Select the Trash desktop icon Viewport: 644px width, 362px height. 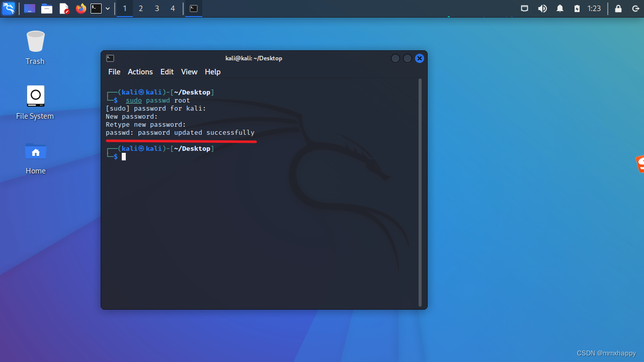[35, 48]
